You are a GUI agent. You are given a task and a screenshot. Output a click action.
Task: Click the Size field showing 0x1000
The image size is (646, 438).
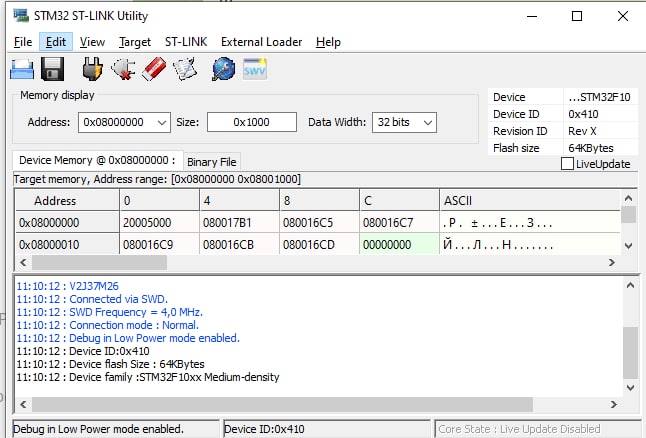pos(252,122)
